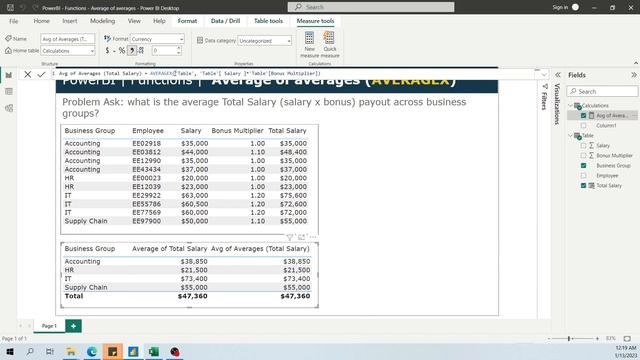Screen dimensions: 640x360
Task: Switch to the Home tab
Action: pyautogui.click(x=41, y=21)
